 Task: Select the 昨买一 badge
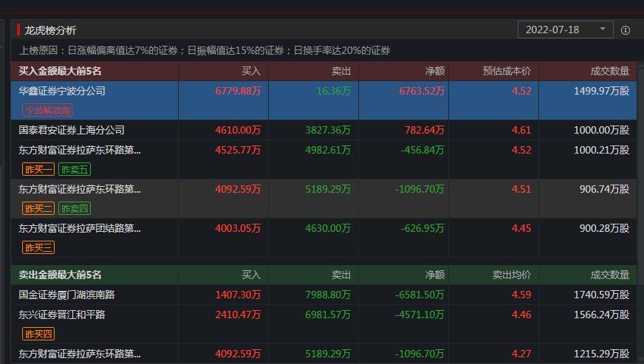coord(38,170)
